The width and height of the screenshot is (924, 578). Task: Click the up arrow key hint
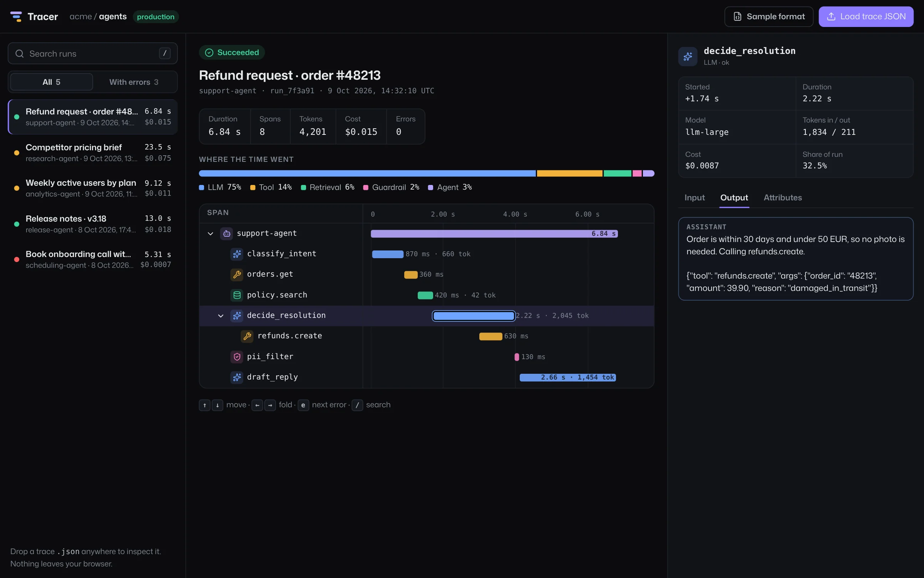(204, 405)
